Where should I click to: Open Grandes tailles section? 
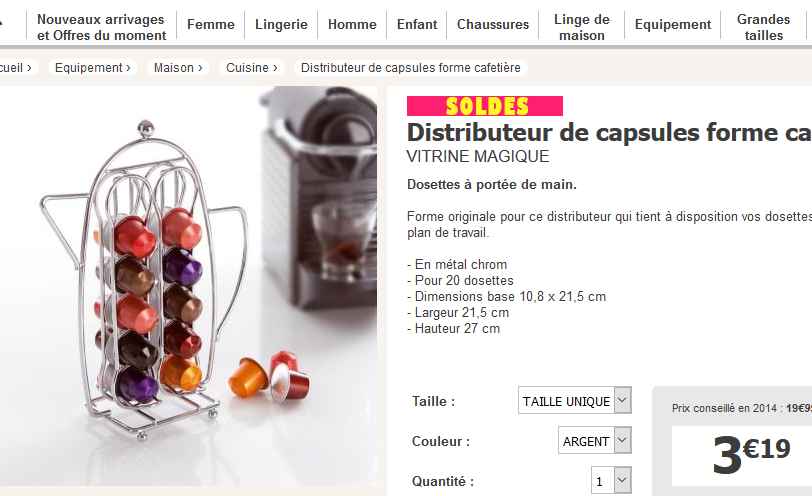point(763,27)
